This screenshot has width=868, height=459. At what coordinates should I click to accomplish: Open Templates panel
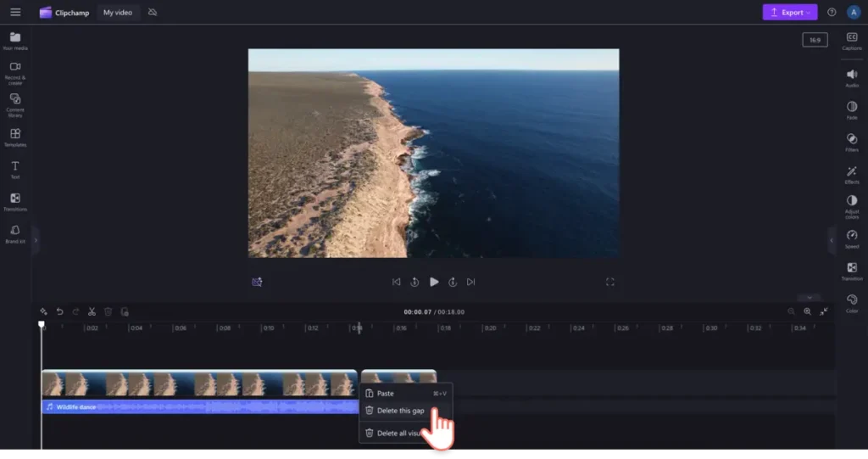(15, 137)
